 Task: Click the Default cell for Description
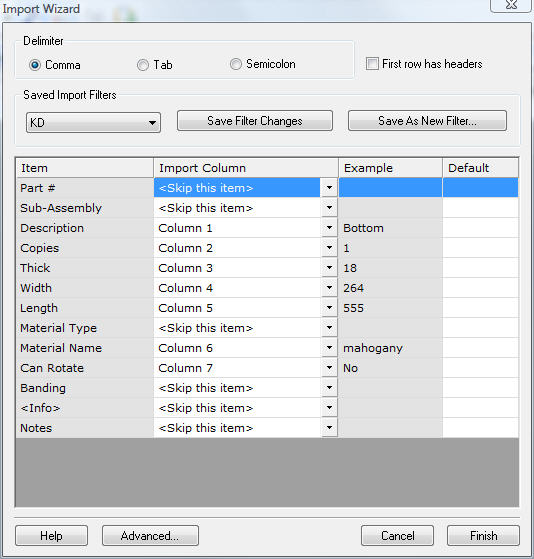[481, 227]
